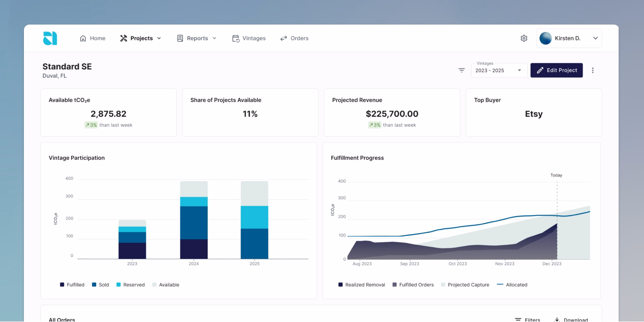Toggle the Allocated line legend item
The width and height of the screenshot is (644, 322).
pyautogui.click(x=512, y=285)
